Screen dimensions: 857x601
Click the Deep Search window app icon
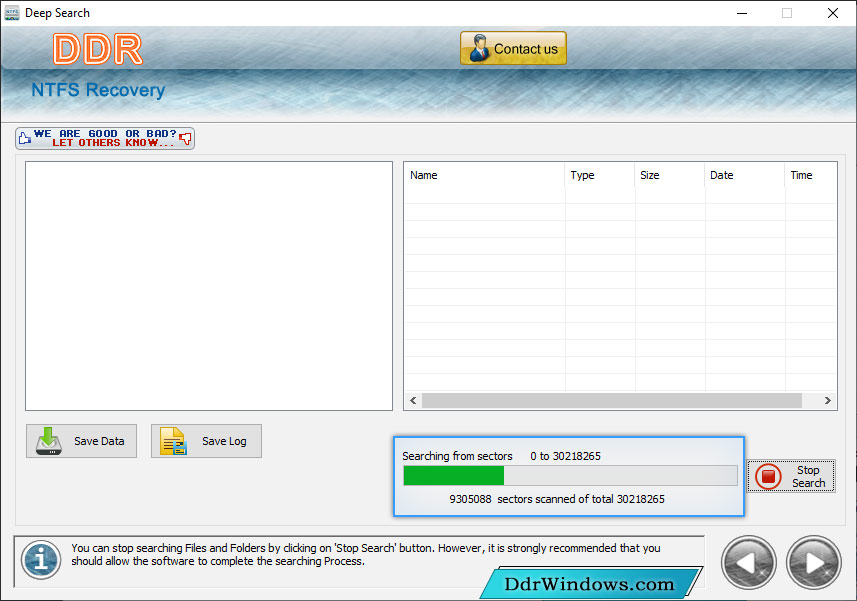pyautogui.click(x=11, y=13)
